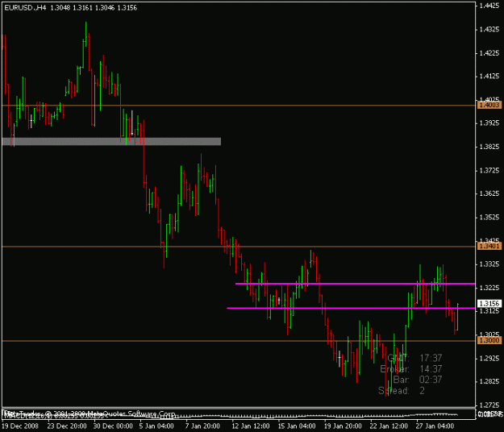Image resolution: width=504 pixels, height=432 pixels.
Task: Click the 1.3725 price axis label
Action: 489,170
